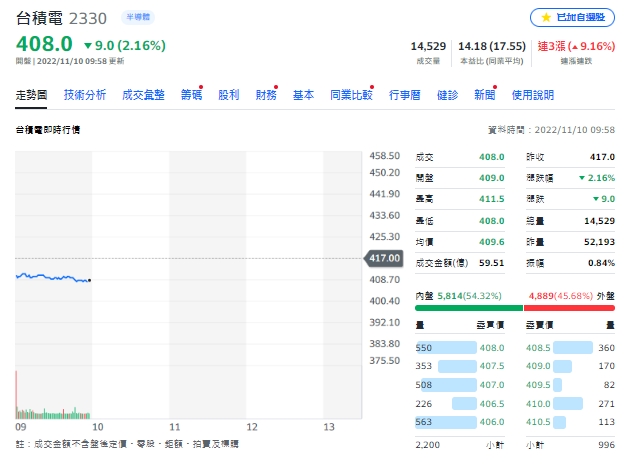Switch to the 財務 tab
This screenshot has width=631, height=467.
pyautogui.click(x=266, y=95)
